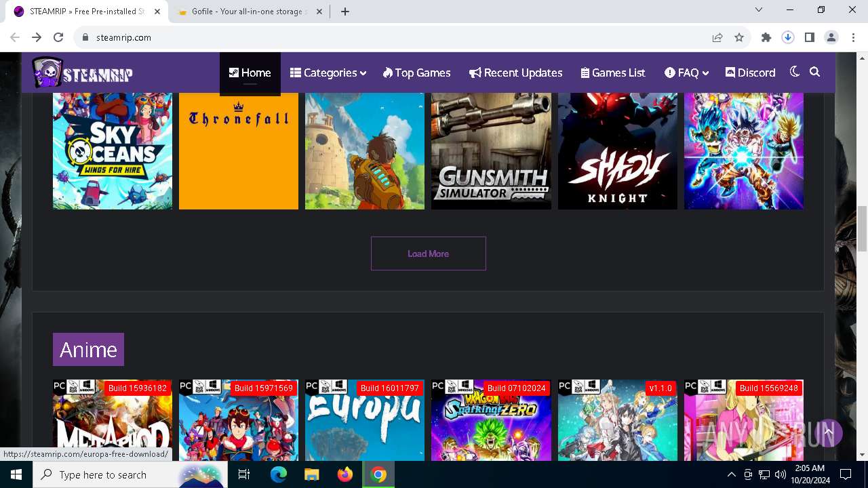
Task: Go forward in browser history
Action: 37,37
